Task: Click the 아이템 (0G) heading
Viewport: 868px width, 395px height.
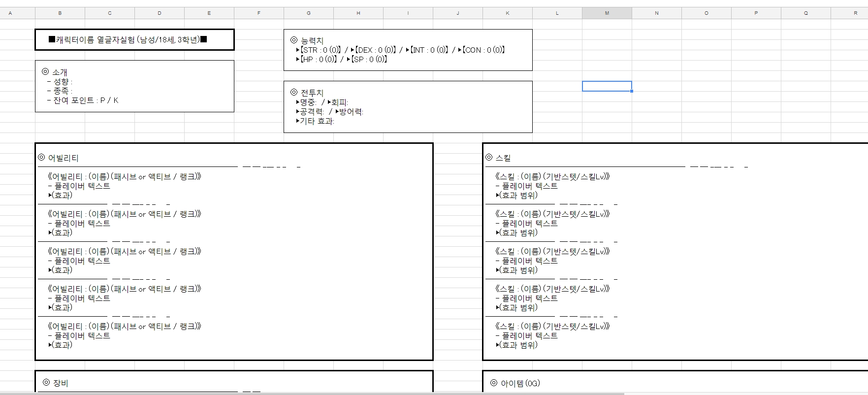Action: point(520,383)
